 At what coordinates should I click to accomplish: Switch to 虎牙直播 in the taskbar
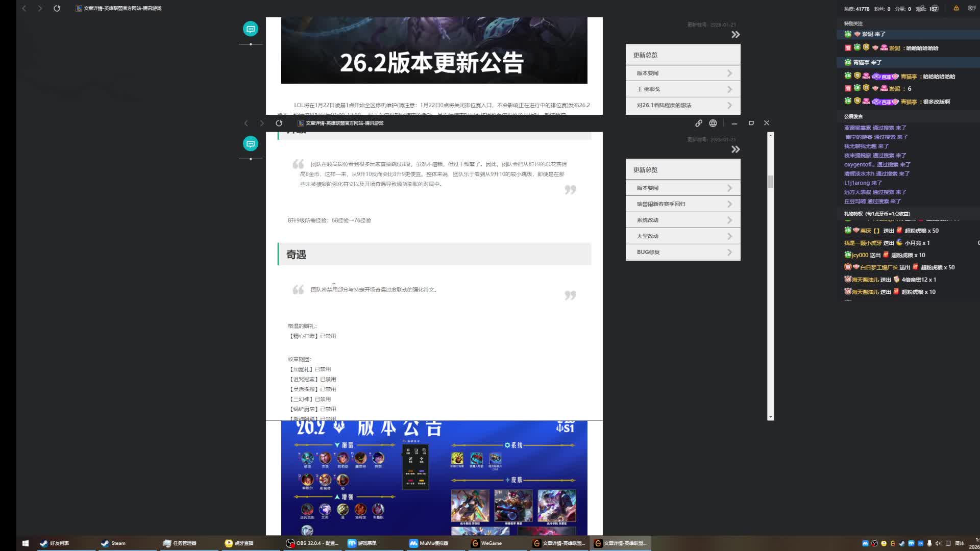pyautogui.click(x=240, y=543)
